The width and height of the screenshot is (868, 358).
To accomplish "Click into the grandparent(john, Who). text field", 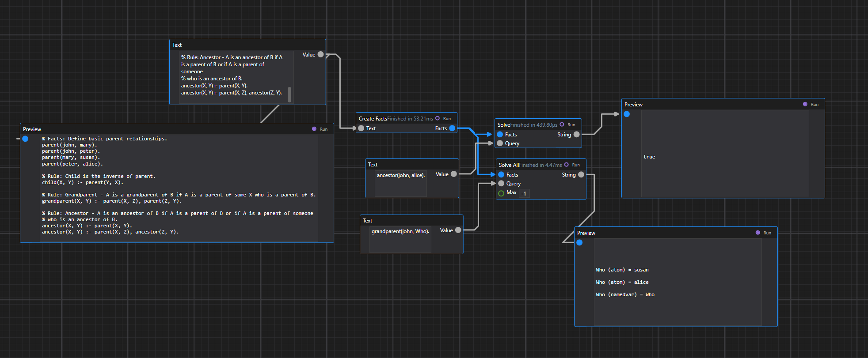I will pyautogui.click(x=400, y=240).
